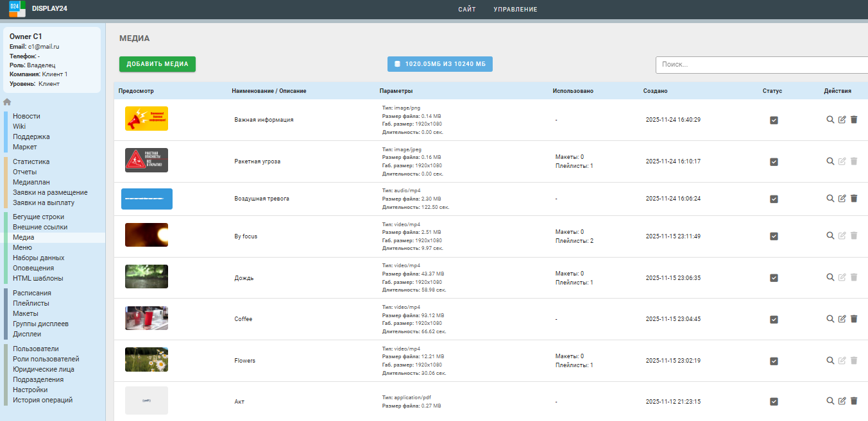The image size is (868, 421).
Task: Click the Flowers video thumbnail
Action: [x=146, y=359]
